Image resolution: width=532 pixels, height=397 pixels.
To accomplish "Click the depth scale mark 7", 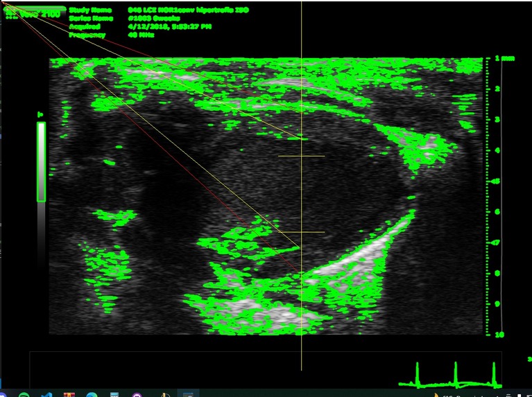I will [497, 242].
